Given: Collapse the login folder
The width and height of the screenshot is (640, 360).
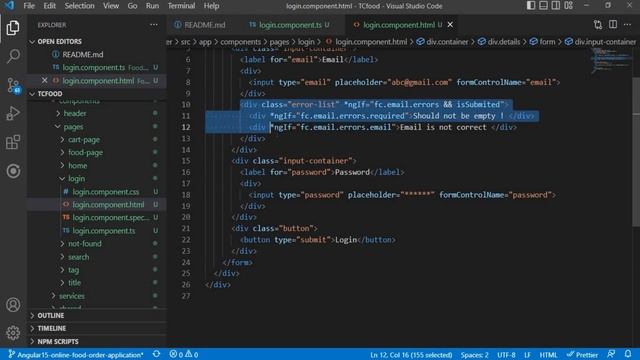Looking at the screenshot, I should pyautogui.click(x=76, y=178).
